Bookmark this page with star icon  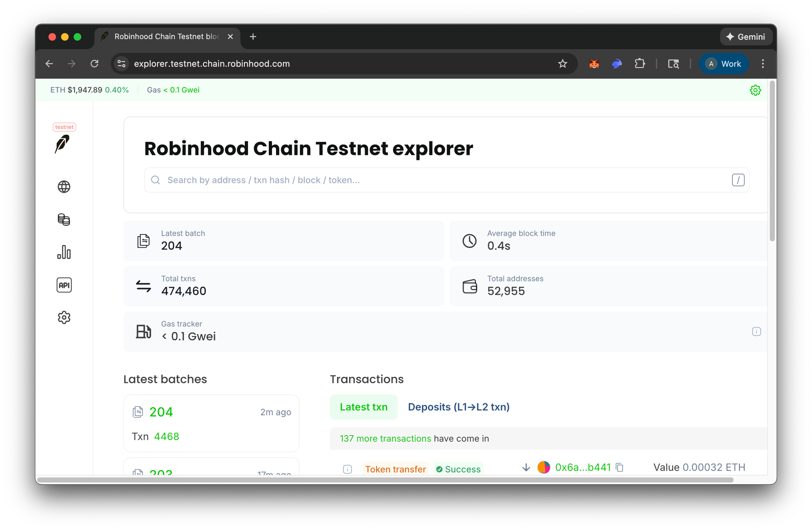click(x=562, y=64)
